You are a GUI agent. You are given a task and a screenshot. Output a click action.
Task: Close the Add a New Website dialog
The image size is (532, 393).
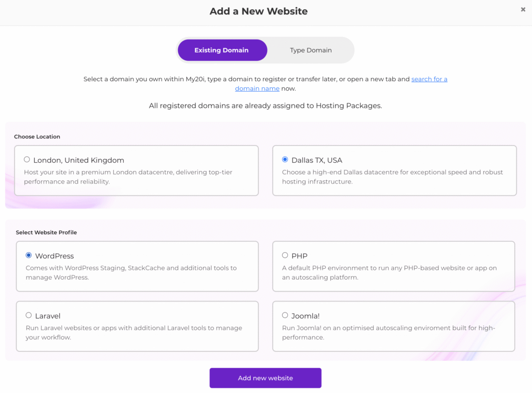click(x=523, y=9)
